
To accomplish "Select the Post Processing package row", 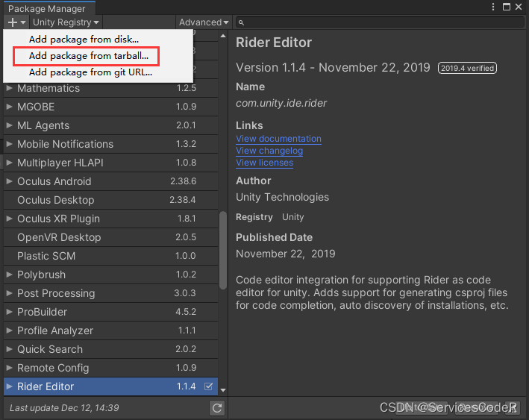I will click(110, 293).
